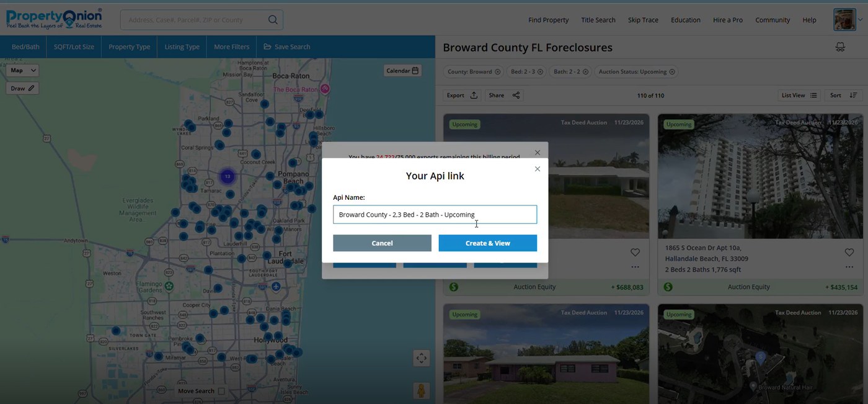
Task: Click the address search box
Action: pos(201,20)
